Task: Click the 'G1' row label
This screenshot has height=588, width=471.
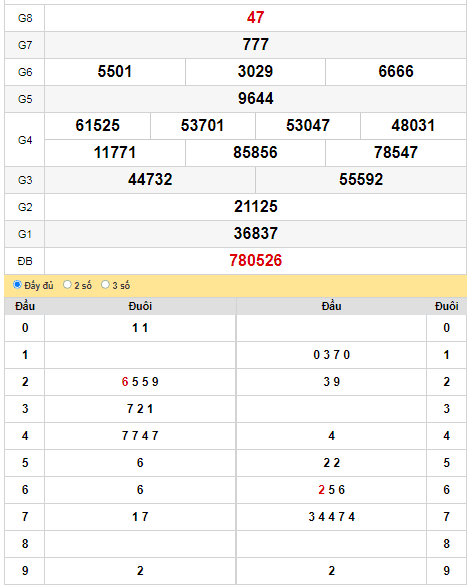Action: 25,234
